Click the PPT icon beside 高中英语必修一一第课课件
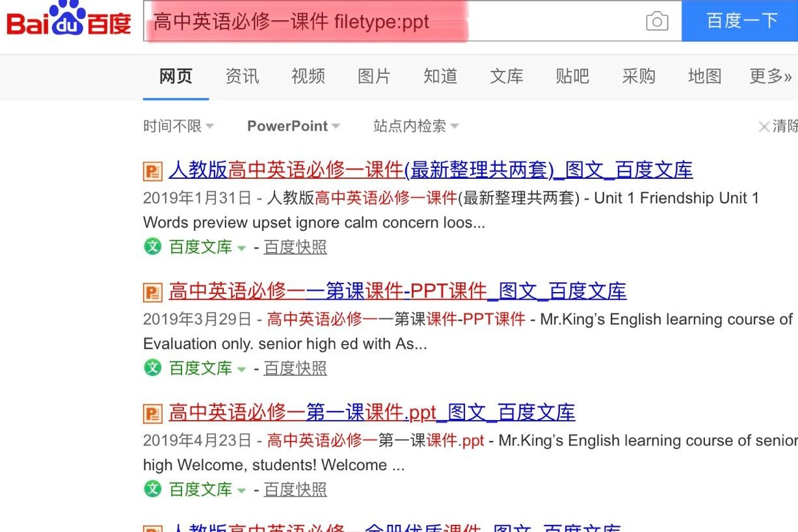Viewport: 798px width, 532px height. pos(152,291)
